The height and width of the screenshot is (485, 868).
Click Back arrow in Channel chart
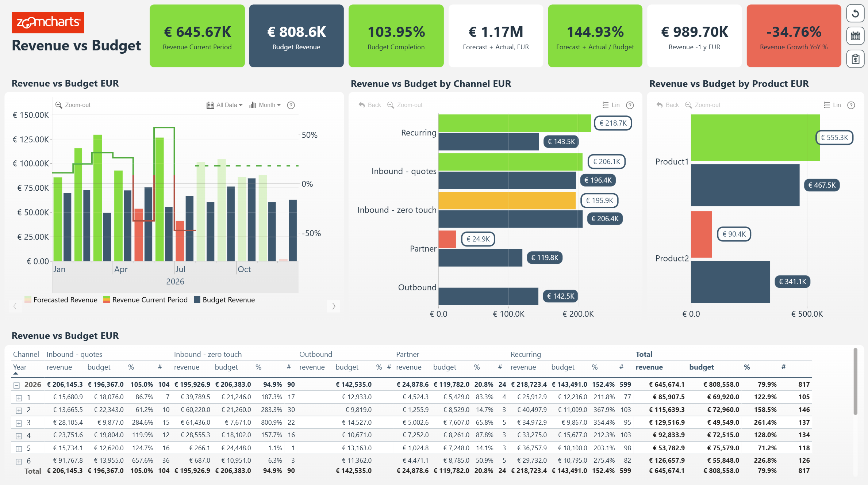(369, 105)
